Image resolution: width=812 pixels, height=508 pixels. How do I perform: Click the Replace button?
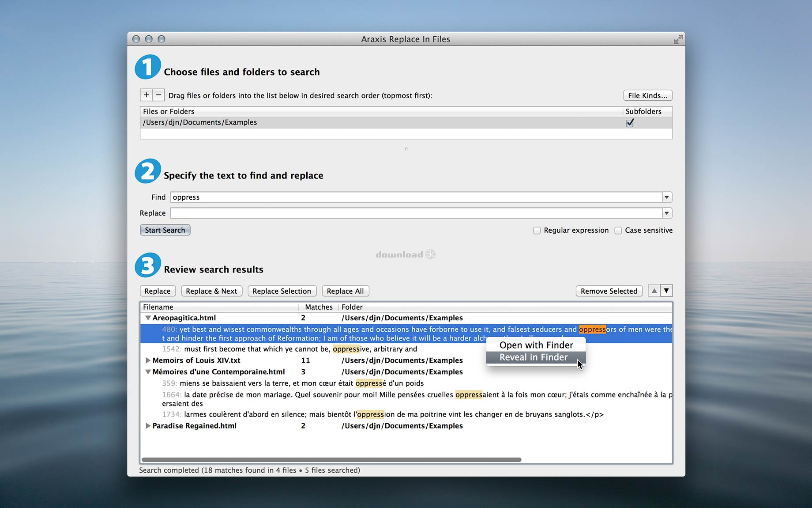(158, 291)
